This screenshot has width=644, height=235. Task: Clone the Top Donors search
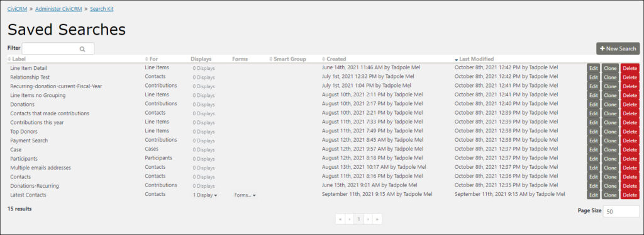(x=610, y=132)
